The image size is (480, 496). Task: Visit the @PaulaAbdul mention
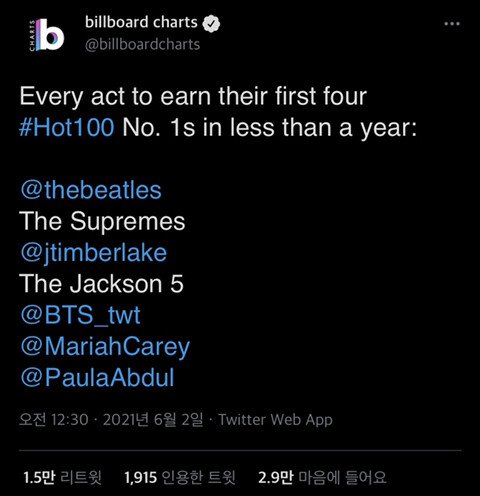pyautogui.click(x=97, y=378)
